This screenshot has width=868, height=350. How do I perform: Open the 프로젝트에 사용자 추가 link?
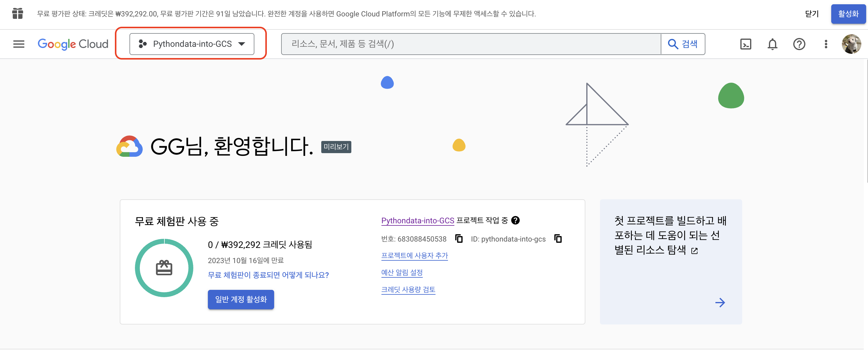coord(414,255)
